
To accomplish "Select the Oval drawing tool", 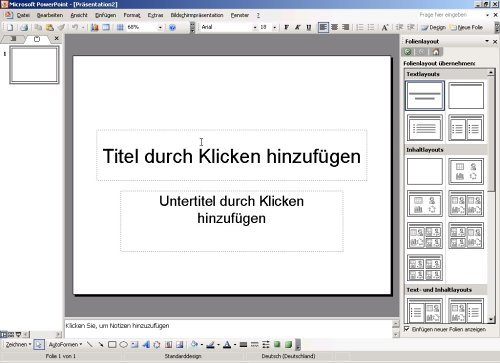I will (x=123, y=344).
